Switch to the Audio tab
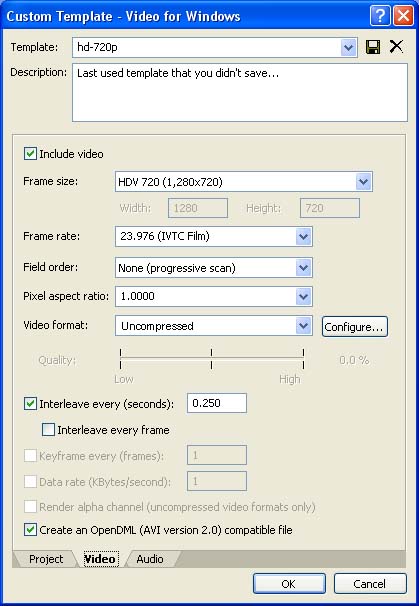 tap(150, 559)
